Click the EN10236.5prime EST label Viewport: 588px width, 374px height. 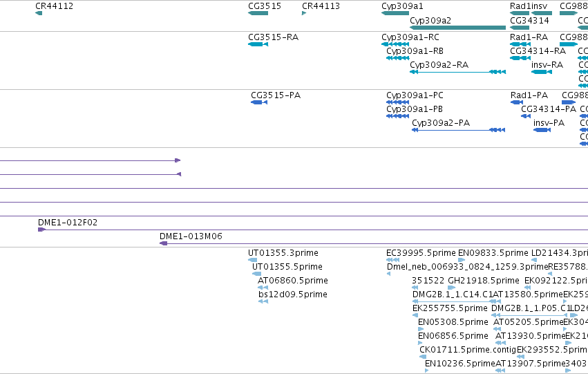[x=460, y=364]
